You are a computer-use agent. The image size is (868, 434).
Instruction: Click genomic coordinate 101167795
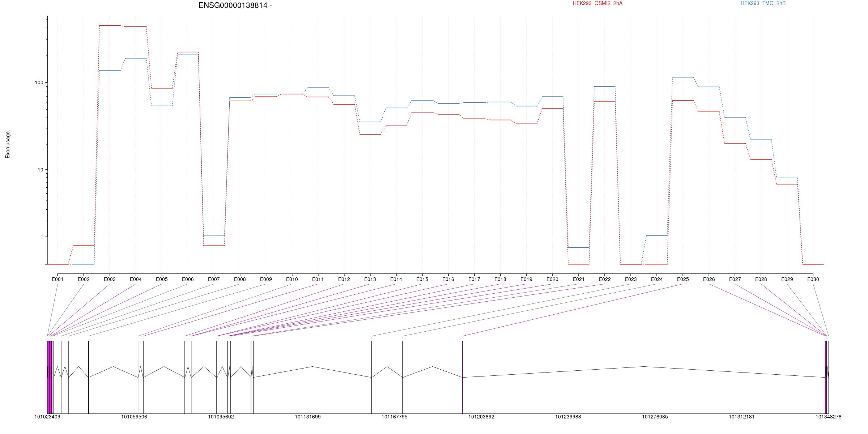395,417
